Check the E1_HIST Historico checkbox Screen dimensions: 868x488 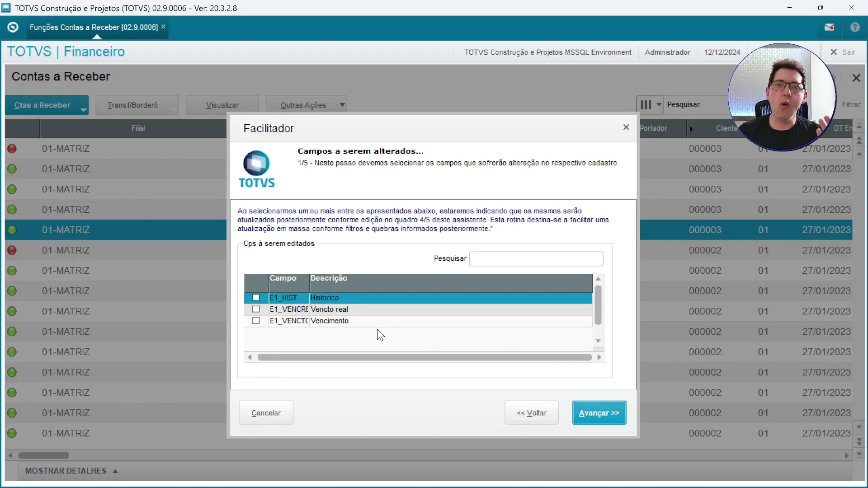[x=256, y=298]
